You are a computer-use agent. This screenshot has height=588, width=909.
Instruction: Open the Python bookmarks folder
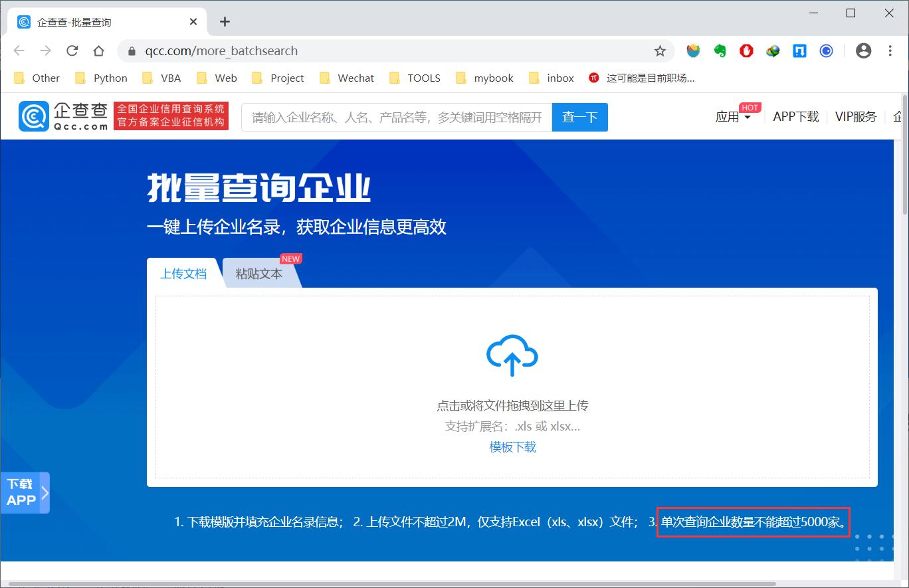(101, 78)
